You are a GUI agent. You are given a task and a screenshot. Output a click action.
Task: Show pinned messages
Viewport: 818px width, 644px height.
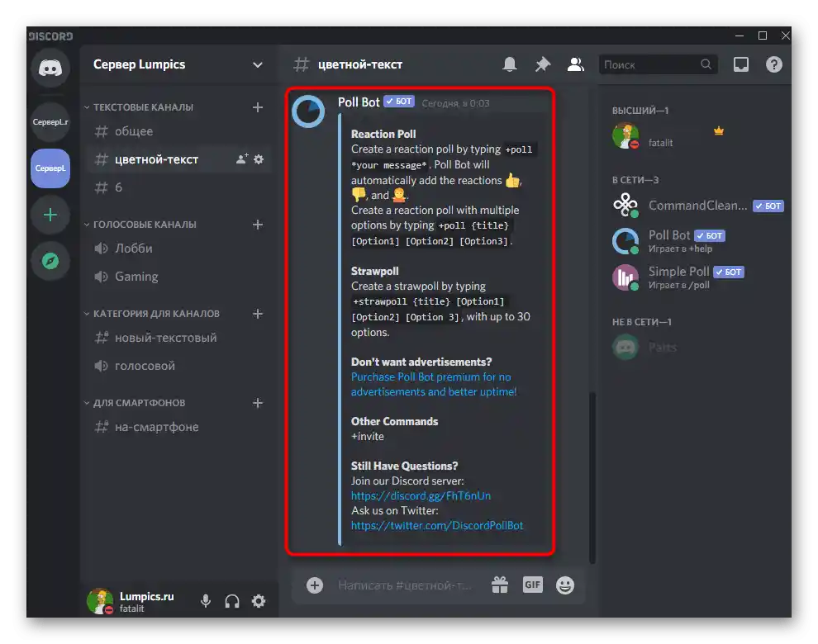click(543, 64)
